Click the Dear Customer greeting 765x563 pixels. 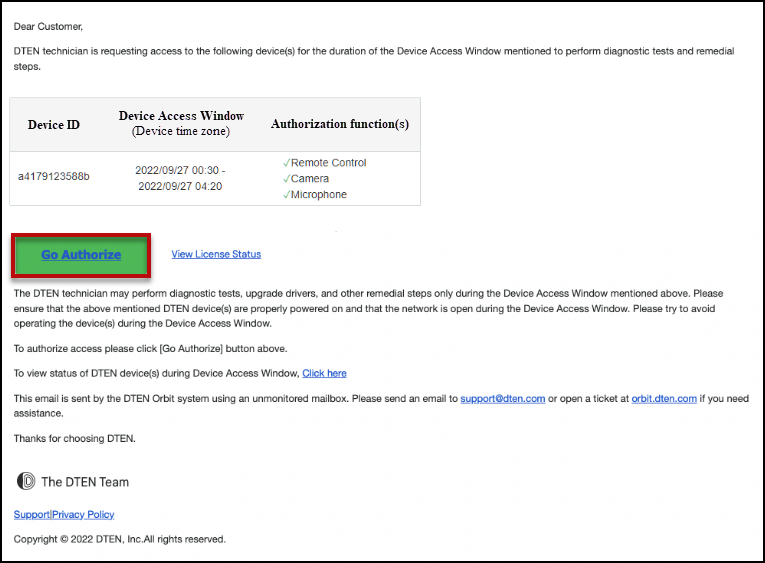click(x=48, y=27)
